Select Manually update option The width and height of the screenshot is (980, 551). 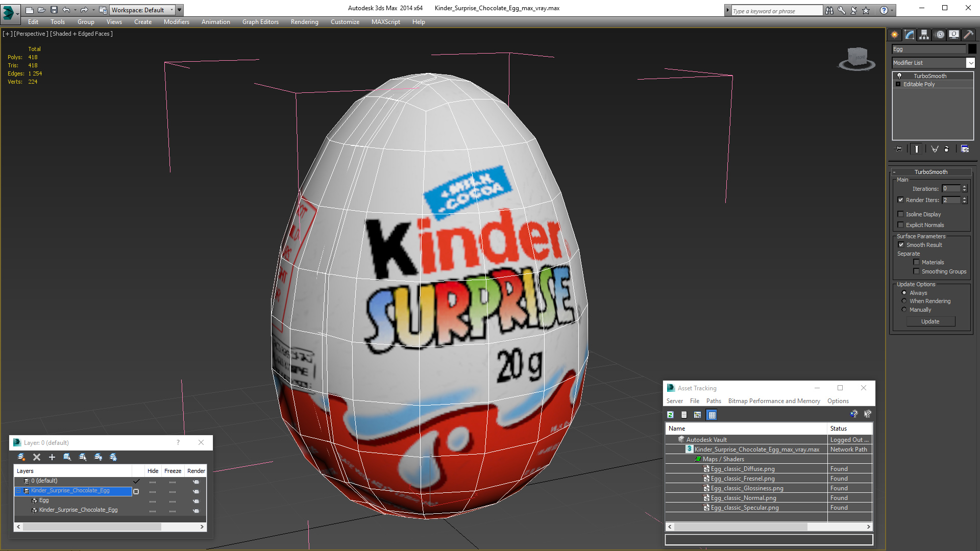(x=904, y=310)
